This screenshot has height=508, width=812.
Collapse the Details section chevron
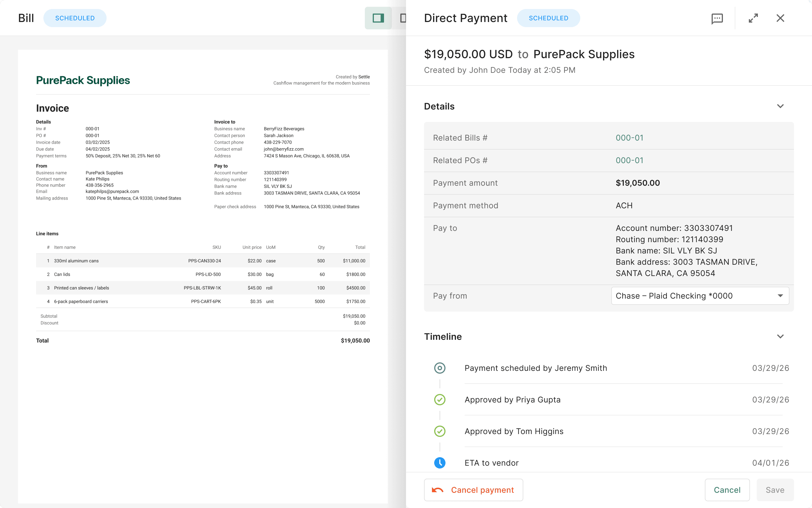coord(780,106)
